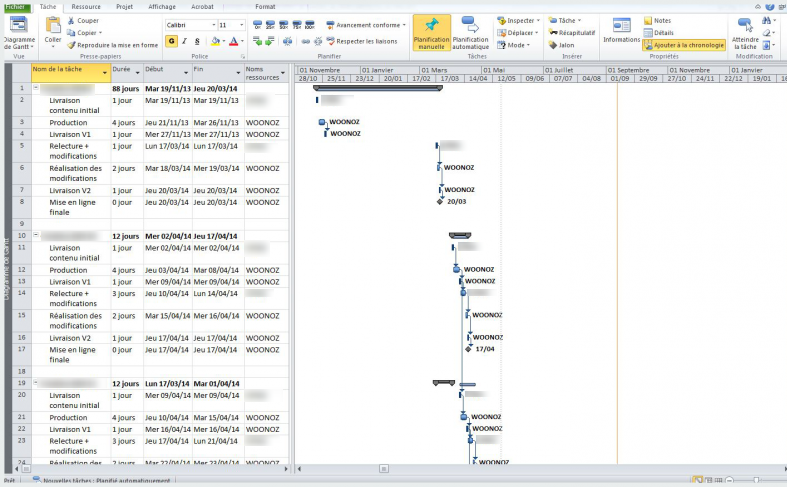787x490 pixels.
Task: Unlink the selected tasks
Action: [318, 41]
